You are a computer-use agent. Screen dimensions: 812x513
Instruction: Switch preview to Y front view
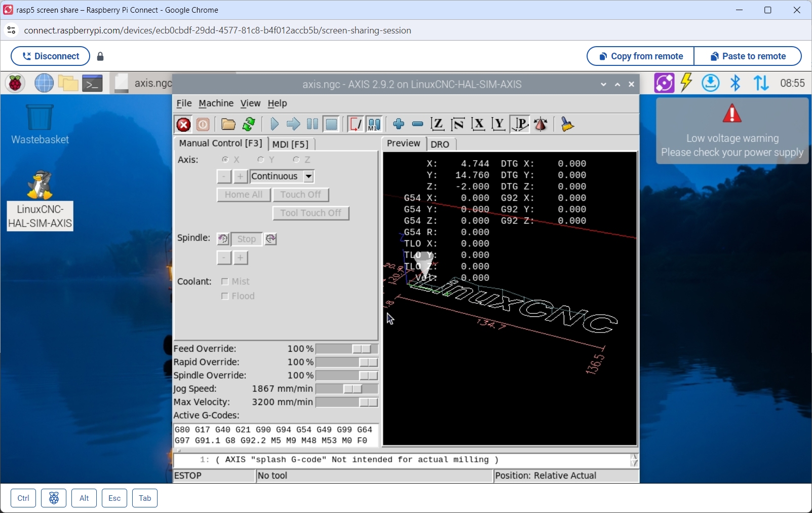(498, 124)
